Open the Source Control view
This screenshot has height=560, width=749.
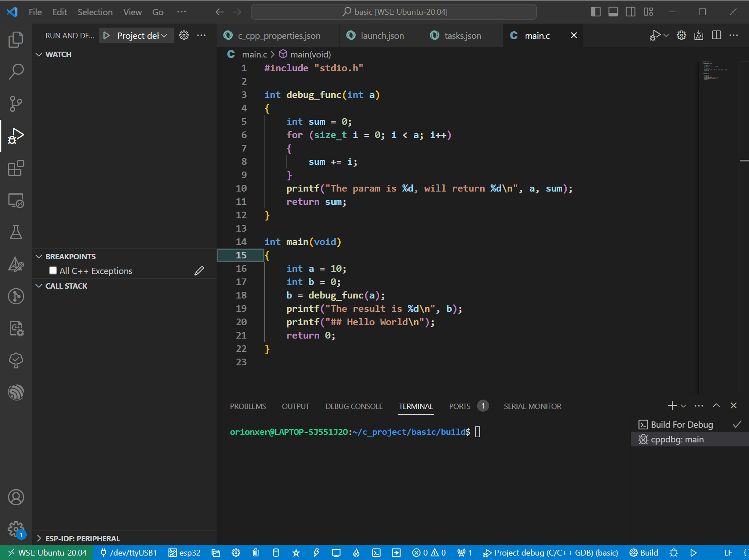click(16, 104)
